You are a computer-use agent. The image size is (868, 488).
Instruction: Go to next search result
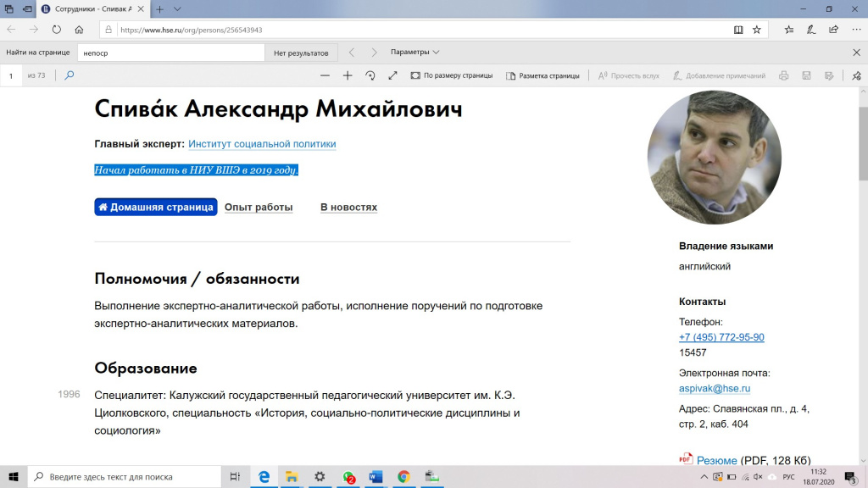(x=374, y=52)
